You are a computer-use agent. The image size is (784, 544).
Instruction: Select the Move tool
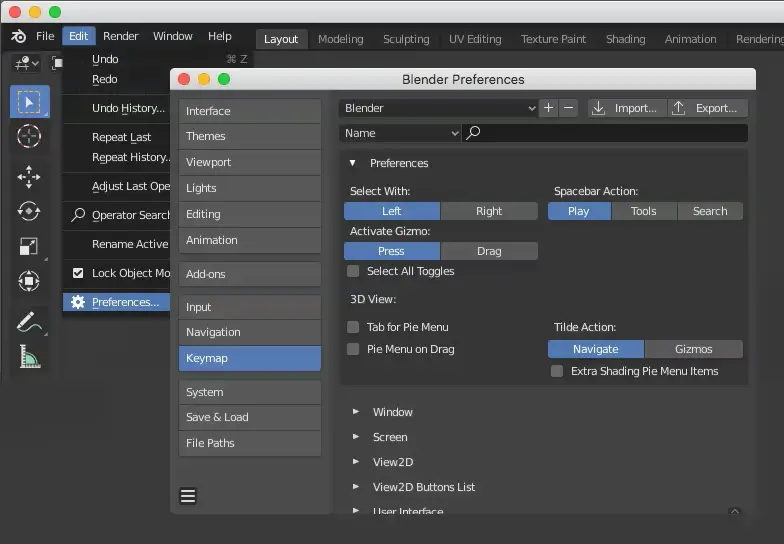(x=29, y=176)
